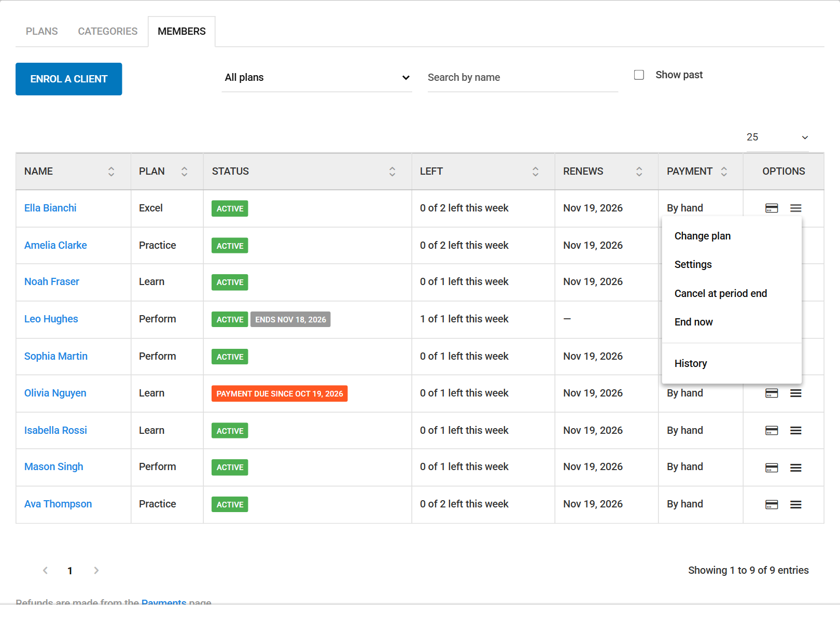Image resolution: width=840 pixels, height=637 pixels.
Task: Click payment card icon for Mason Singh
Action: click(x=772, y=468)
